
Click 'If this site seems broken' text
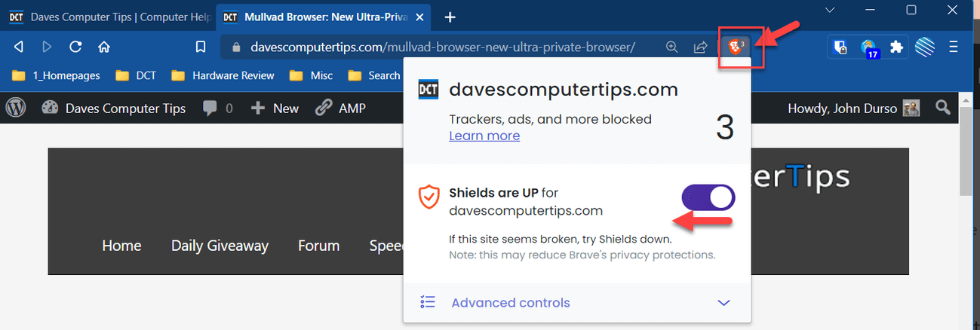click(x=560, y=240)
